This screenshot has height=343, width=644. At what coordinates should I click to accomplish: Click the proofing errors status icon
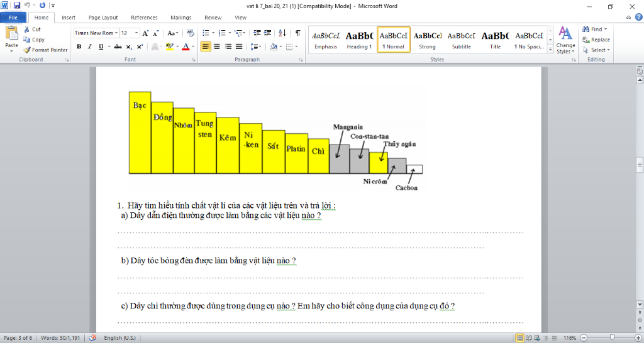pyautogui.click(x=93, y=338)
